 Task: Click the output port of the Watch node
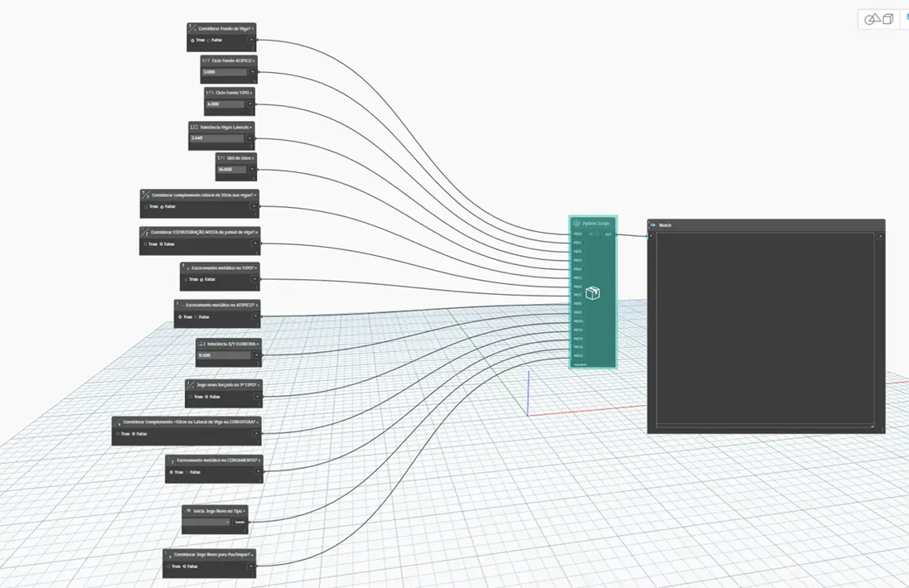point(881,236)
